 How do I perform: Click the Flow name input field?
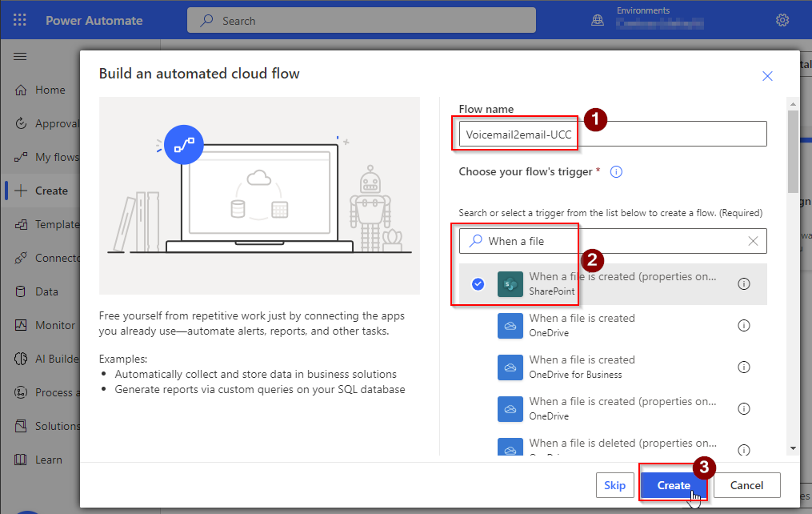tap(613, 135)
